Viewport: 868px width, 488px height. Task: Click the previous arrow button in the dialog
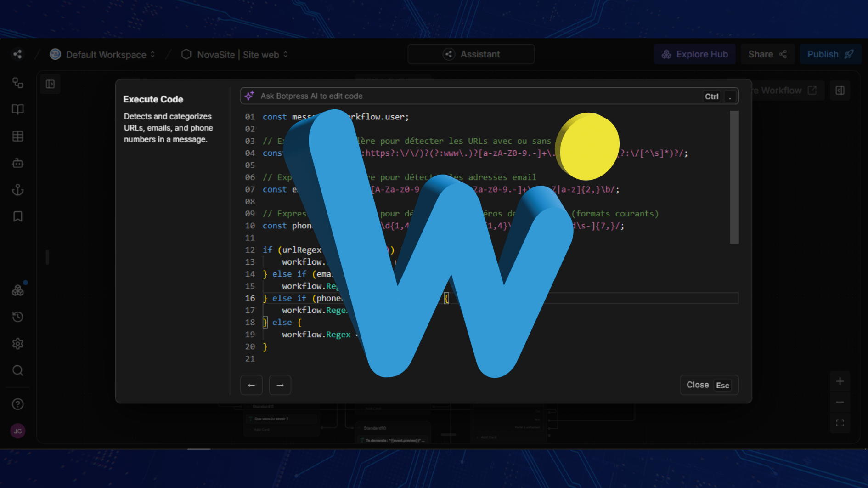[x=251, y=385]
